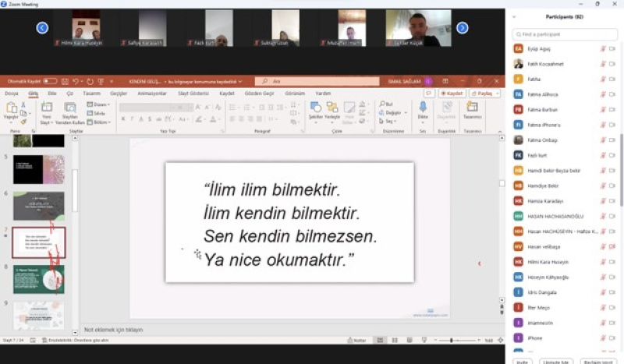Click the start slideshow from beginning icon
624x364 pixels.
pyautogui.click(x=101, y=81)
